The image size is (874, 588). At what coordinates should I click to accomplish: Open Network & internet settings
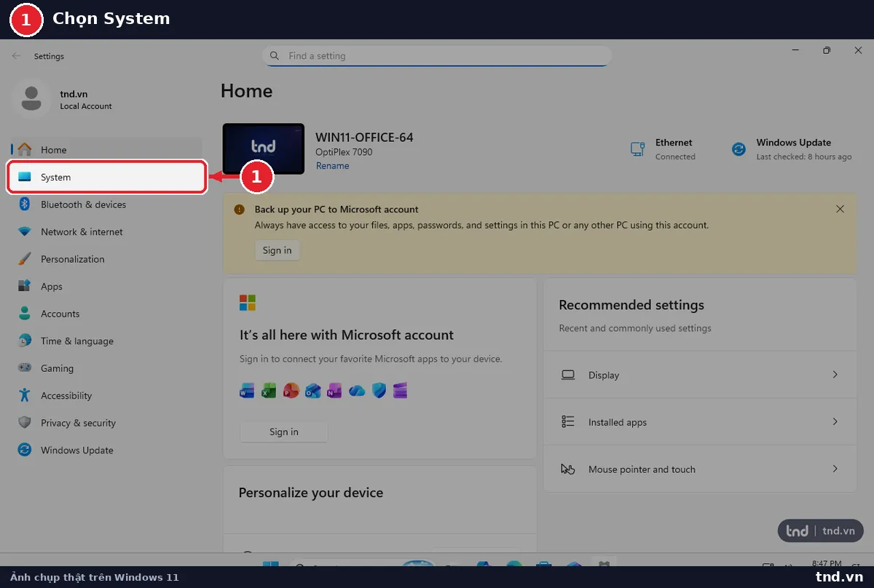(x=106, y=232)
